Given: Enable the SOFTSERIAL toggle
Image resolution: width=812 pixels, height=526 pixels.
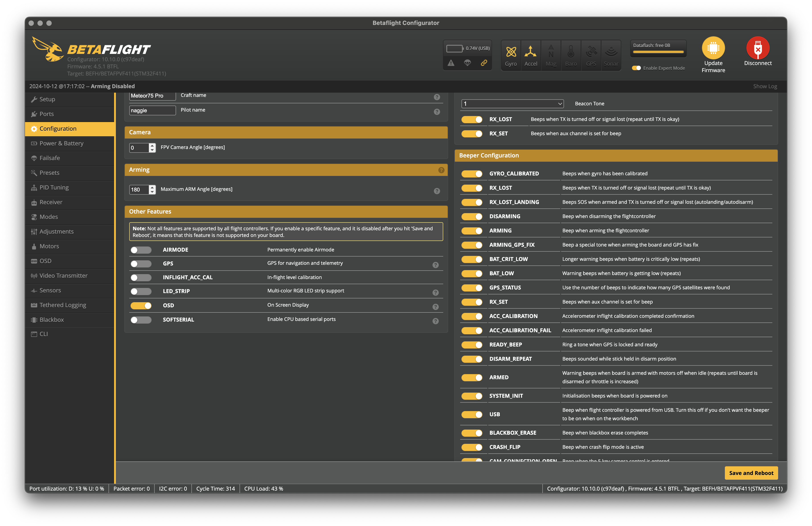Looking at the screenshot, I should click(x=141, y=320).
